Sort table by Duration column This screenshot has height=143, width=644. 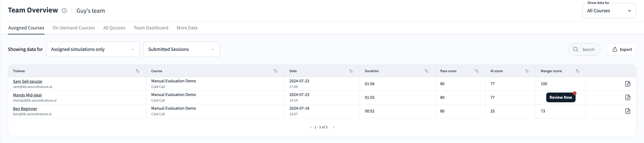coord(426,71)
